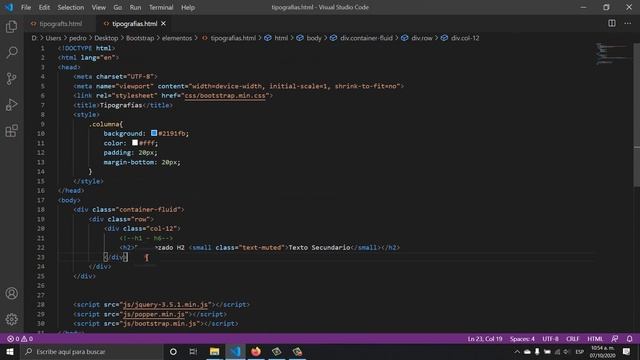Show warnings count in status bar

pos(27,339)
